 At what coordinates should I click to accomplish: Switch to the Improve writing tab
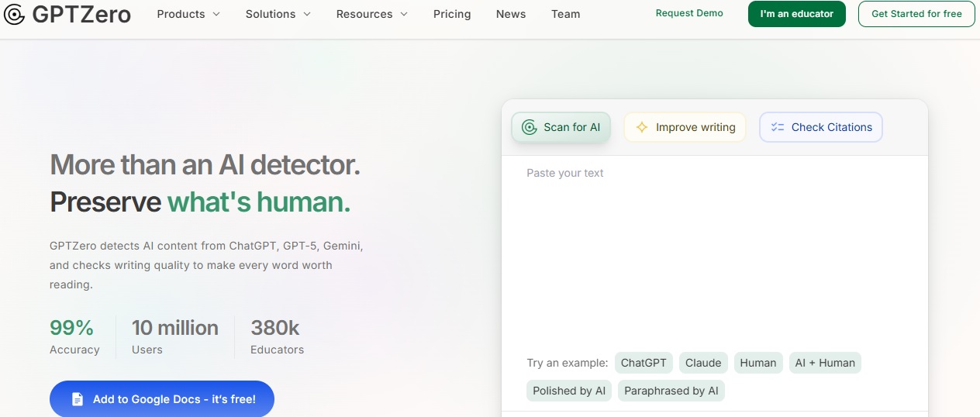point(685,127)
